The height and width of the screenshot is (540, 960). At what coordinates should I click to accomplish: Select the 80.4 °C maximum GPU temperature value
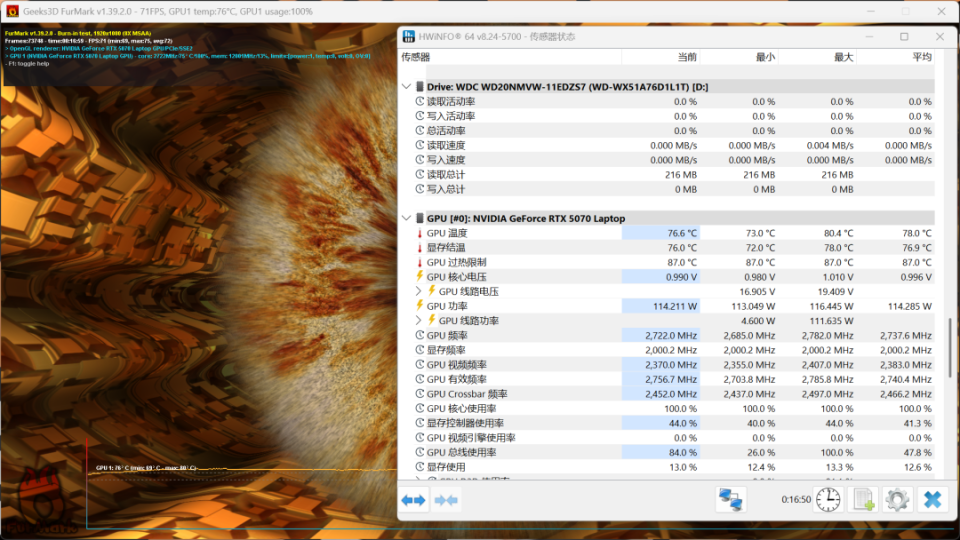(x=838, y=233)
